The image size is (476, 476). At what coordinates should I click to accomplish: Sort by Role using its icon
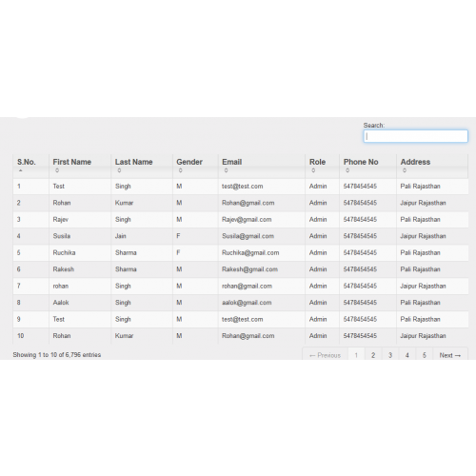pyautogui.click(x=313, y=170)
